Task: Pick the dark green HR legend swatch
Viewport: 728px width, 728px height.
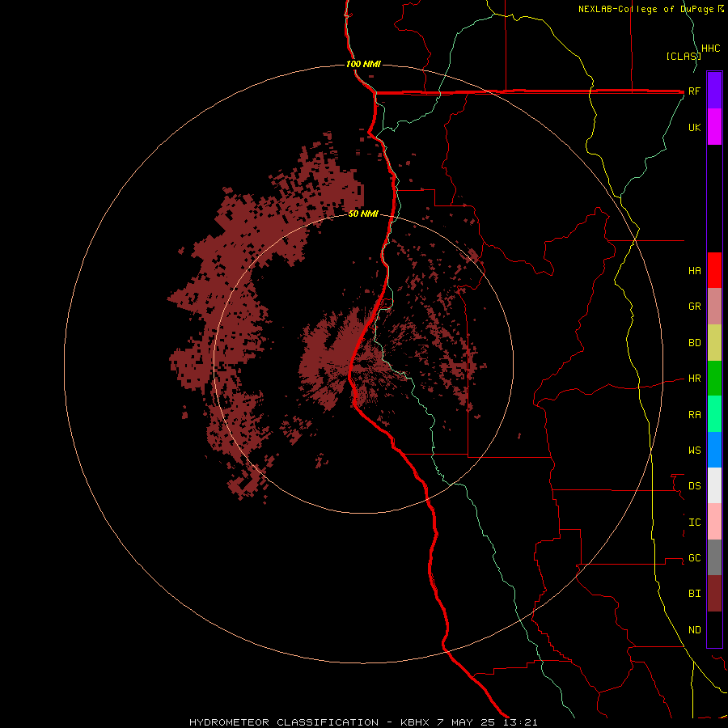Action: (714, 379)
